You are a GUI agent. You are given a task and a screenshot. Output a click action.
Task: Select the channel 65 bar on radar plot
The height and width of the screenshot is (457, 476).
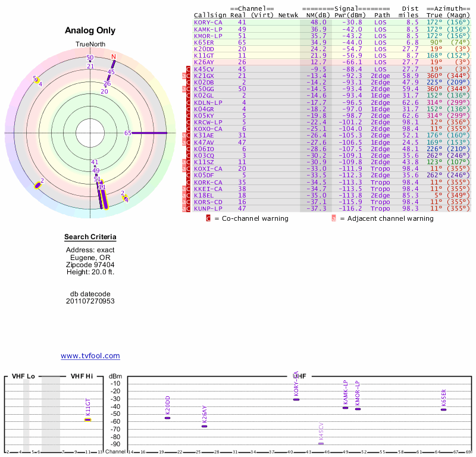[149, 133]
